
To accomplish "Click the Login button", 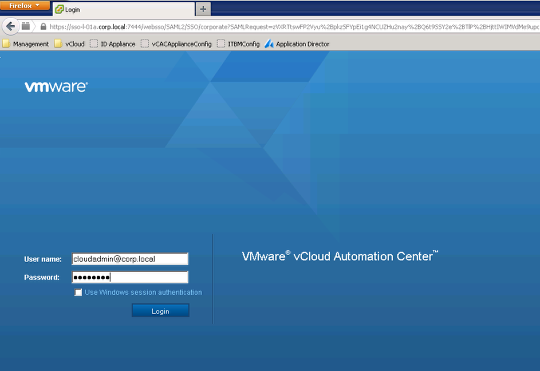I will [x=160, y=311].
